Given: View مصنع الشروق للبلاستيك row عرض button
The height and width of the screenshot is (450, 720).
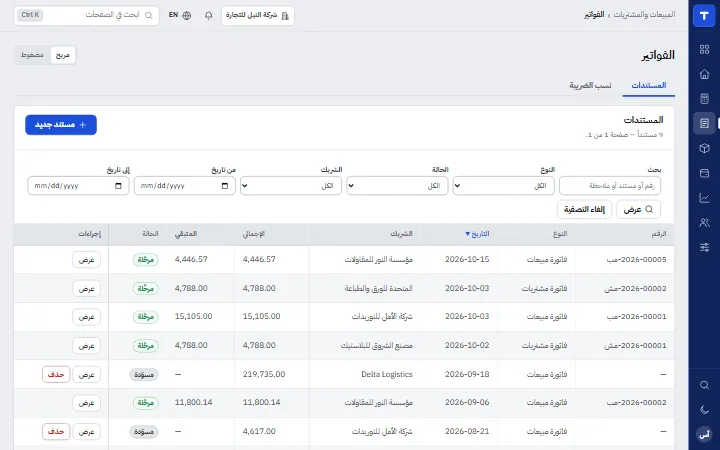Looking at the screenshot, I should (86, 346).
